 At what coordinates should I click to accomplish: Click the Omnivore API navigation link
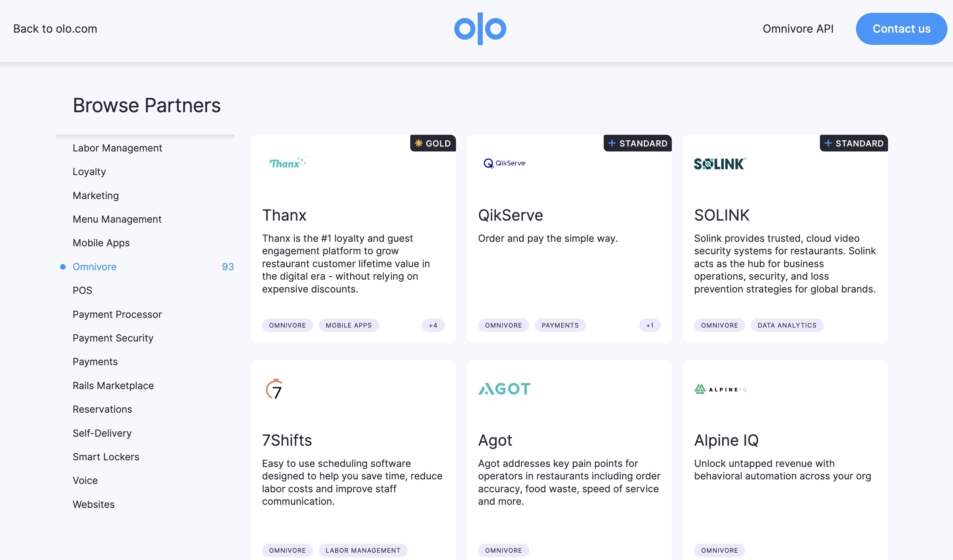[798, 29]
